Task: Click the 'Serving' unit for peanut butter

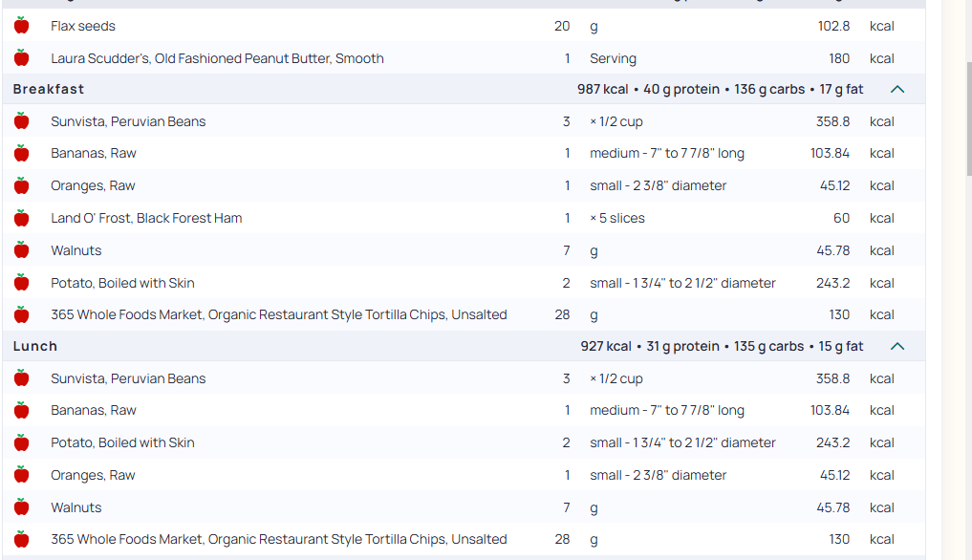Action: click(x=613, y=58)
